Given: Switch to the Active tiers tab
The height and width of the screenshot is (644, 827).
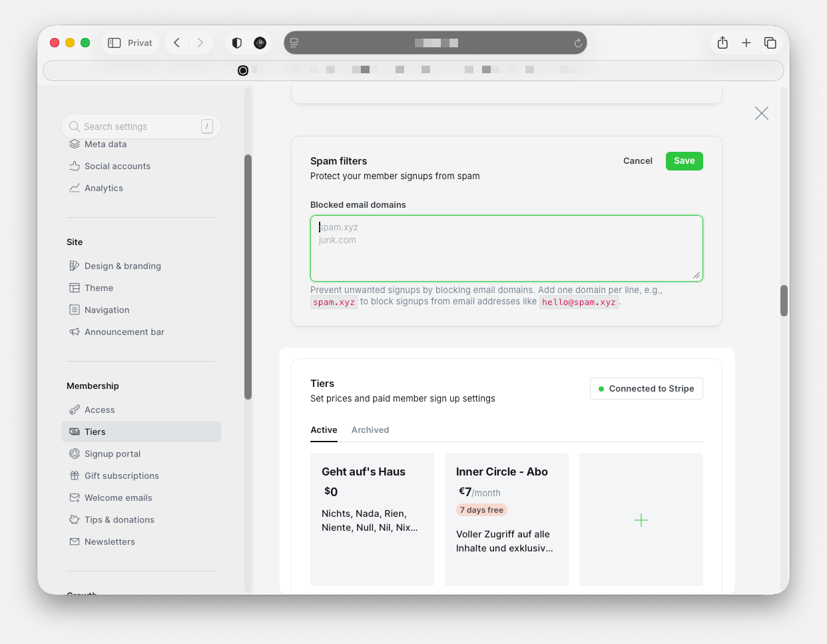Looking at the screenshot, I should (324, 430).
